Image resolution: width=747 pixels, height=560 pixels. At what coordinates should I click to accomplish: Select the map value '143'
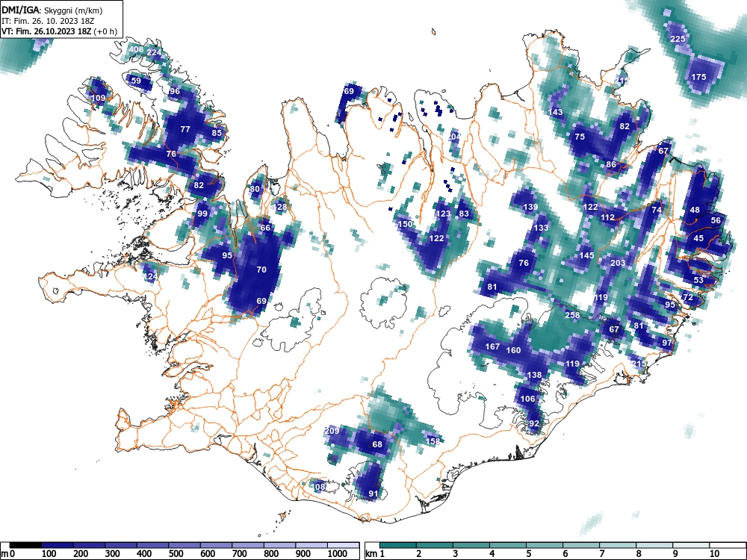tap(556, 113)
